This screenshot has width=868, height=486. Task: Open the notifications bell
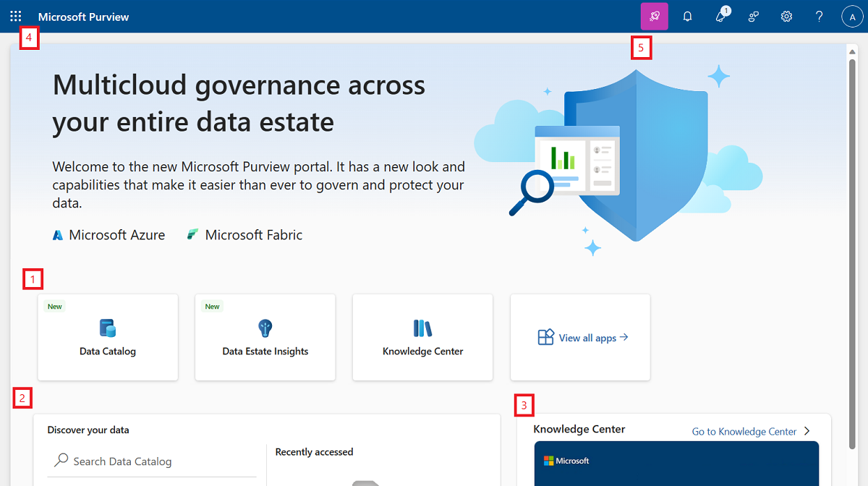[x=687, y=16]
